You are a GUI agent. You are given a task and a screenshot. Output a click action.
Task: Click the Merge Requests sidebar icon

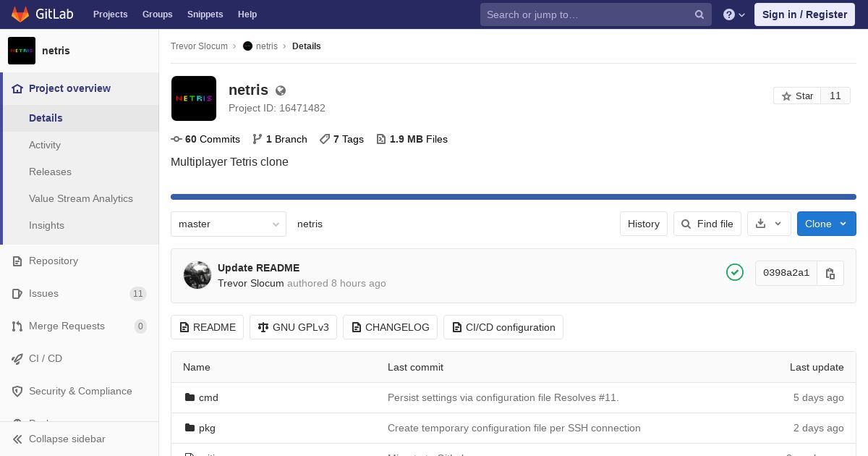(x=17, y=326)
